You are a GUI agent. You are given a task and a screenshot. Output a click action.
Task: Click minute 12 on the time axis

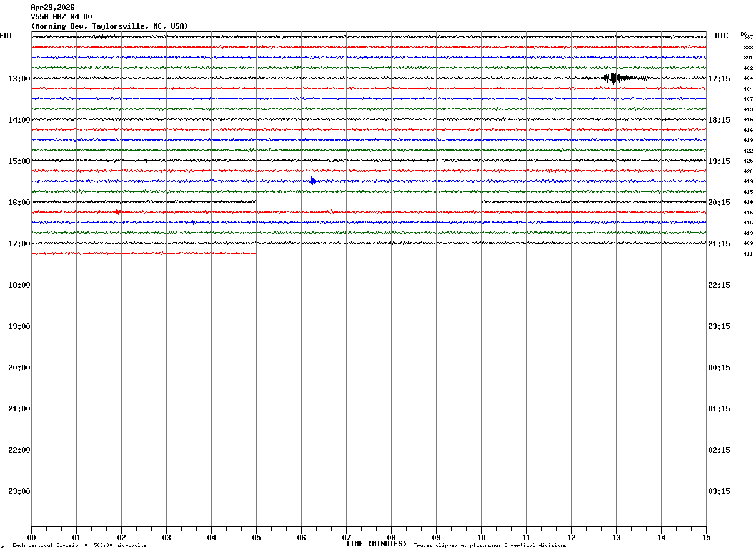click(x=571, y=538)
